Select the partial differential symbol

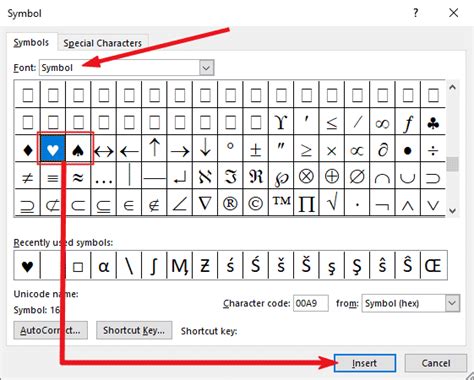pos(382,150)
